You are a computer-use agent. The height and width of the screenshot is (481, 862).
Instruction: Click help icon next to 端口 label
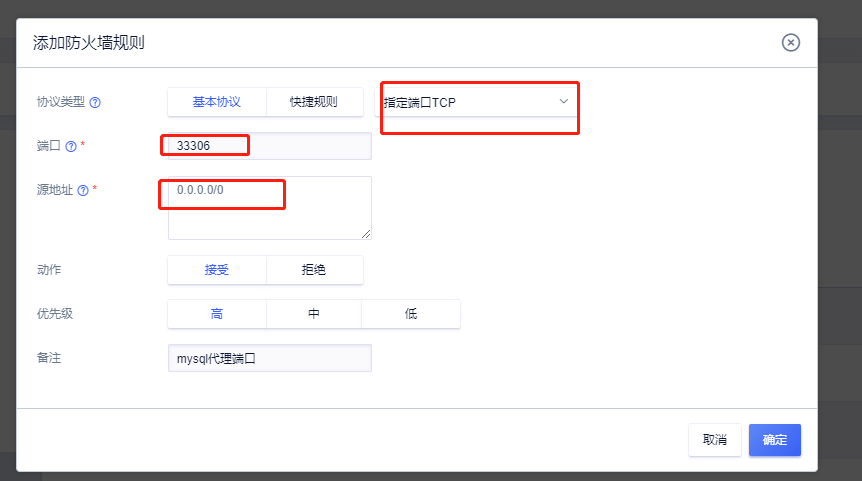coord(71,146)
